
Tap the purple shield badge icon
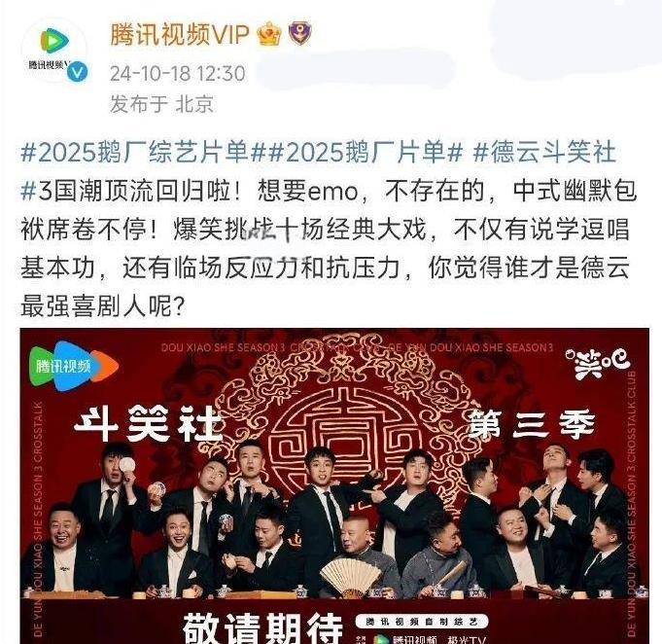[x=300, y=33]
